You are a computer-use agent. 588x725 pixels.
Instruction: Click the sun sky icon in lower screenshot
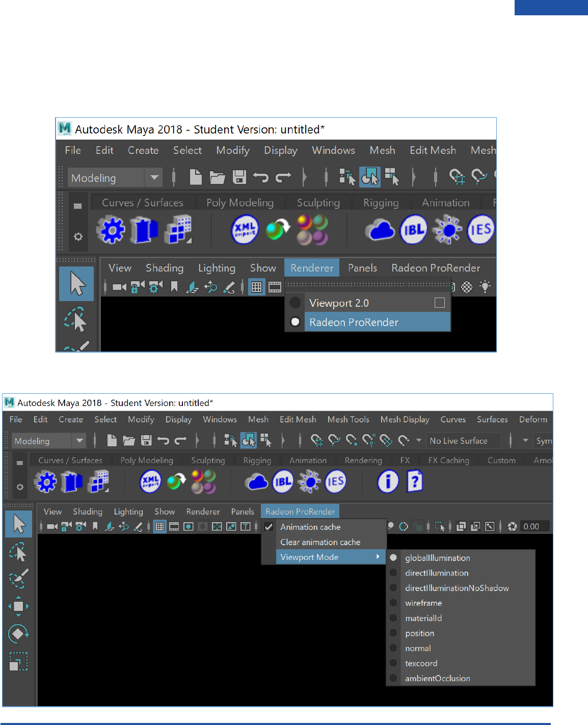coord(309,481)
